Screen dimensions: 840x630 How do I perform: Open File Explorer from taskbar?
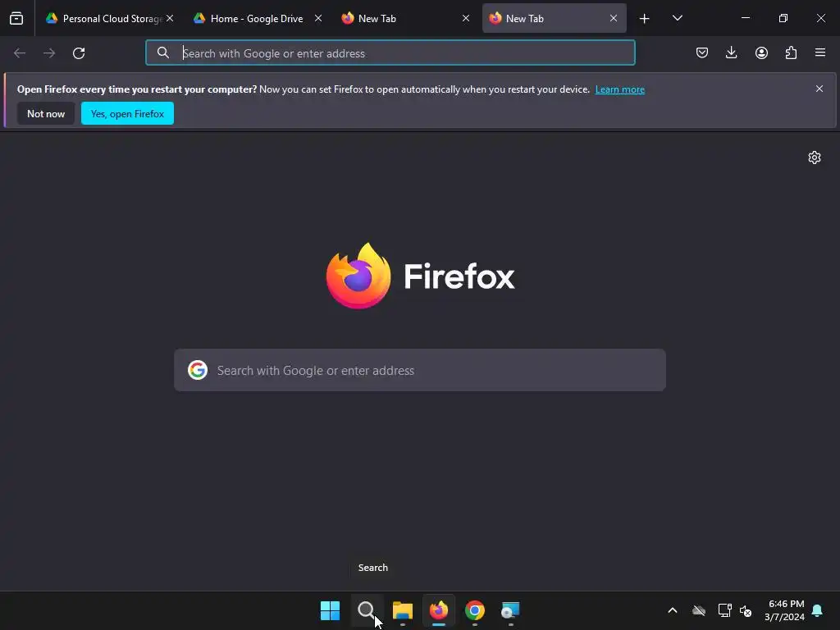(402, 610)
